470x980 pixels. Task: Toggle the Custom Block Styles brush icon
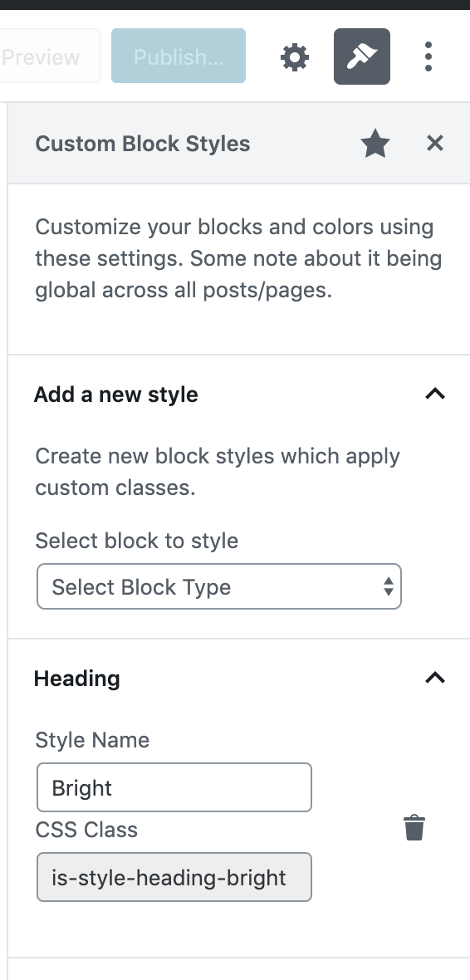tap(362, 56)
